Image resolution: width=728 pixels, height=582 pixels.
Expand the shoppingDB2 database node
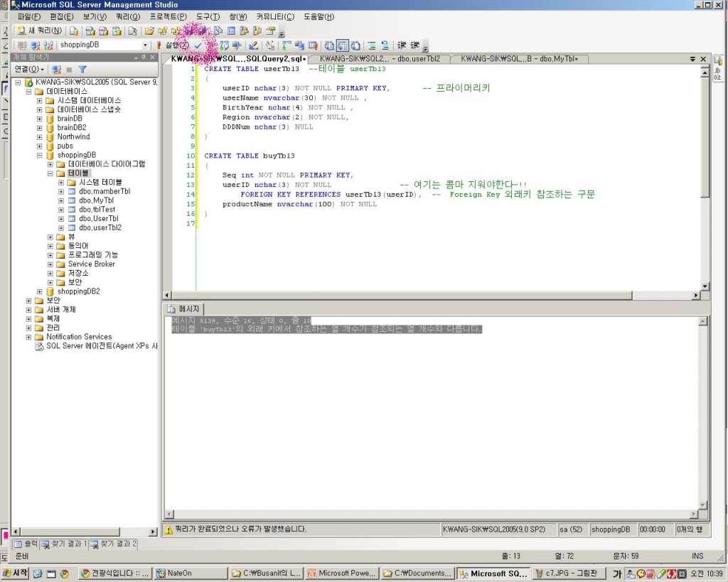tap(40, 291)
